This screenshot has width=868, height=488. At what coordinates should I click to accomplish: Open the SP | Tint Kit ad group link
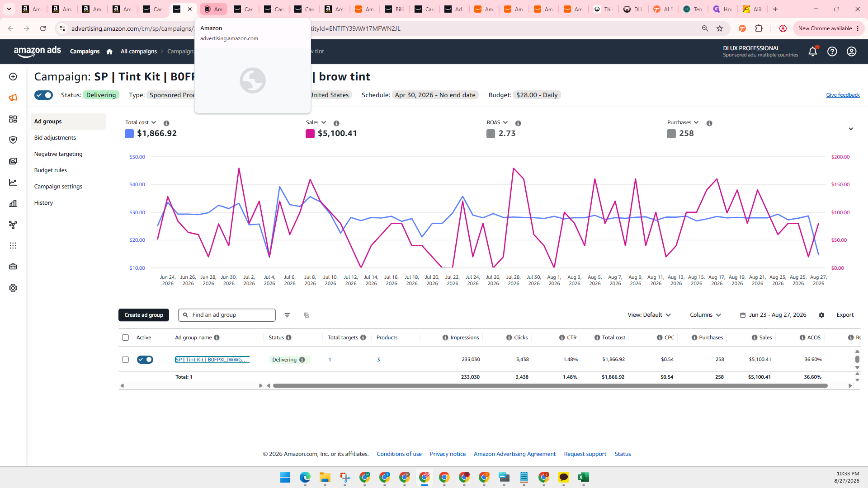pyautogui.click(x=212, y=360)
